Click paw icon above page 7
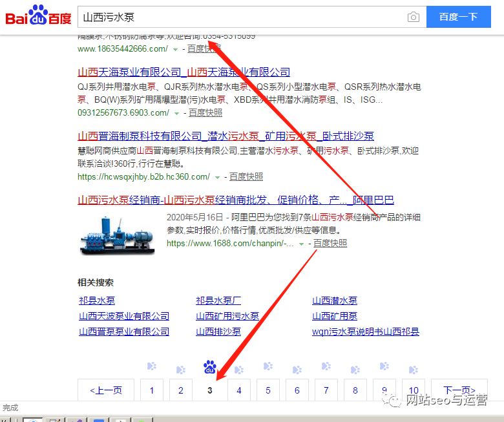The height and width of the screenshot is (422, 504). point(326,366)
